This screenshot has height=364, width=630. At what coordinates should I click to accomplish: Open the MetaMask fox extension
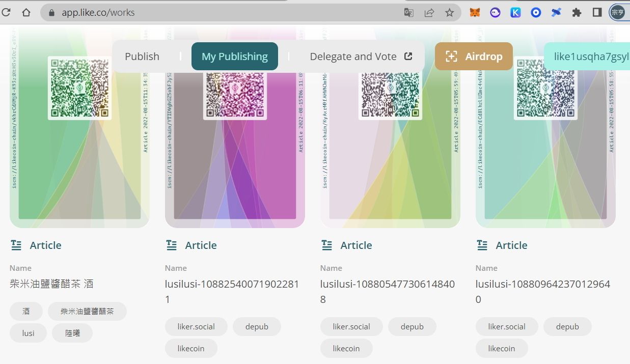point(474,13)
